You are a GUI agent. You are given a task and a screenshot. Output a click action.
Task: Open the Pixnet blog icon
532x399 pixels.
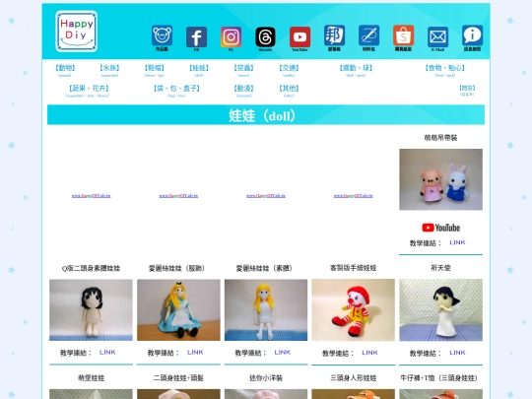335,35
